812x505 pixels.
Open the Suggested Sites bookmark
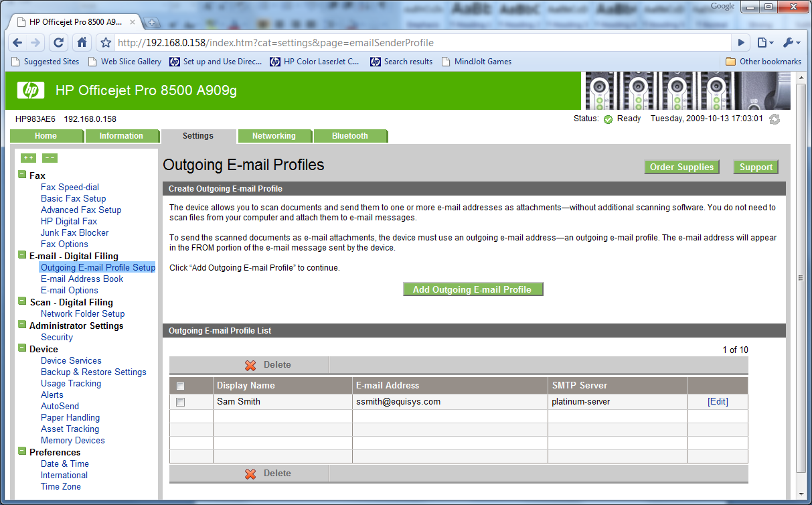46,62
